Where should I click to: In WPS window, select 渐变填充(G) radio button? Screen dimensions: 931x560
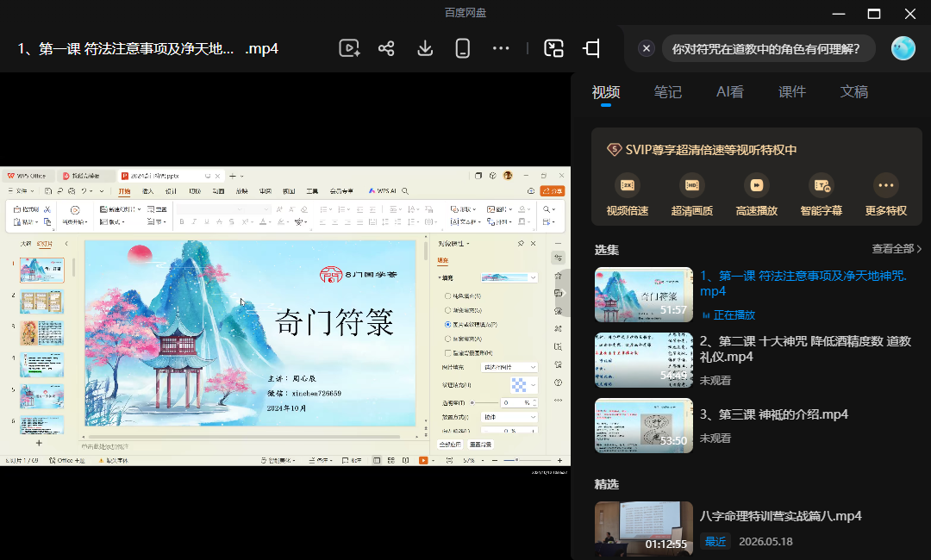pyautogui.click(x=447, y=310)
